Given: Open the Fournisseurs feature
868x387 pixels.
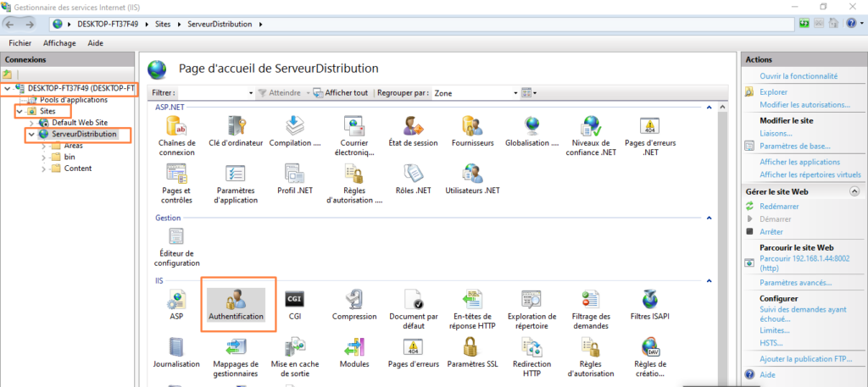Looking at the screenshot, I should coord(472,133).
